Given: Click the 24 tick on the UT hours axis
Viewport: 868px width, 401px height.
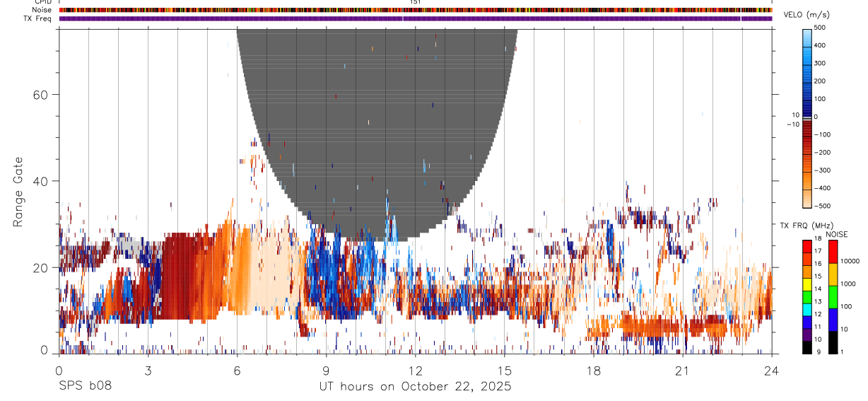Looking at the screenshot, I should [772, 371].
